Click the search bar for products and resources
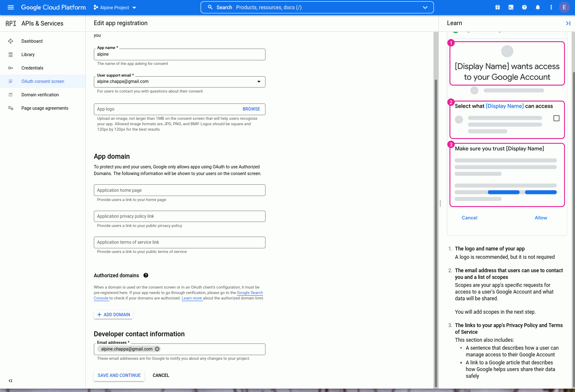This screenshot has width=575, height=392. tap(317, 8)
